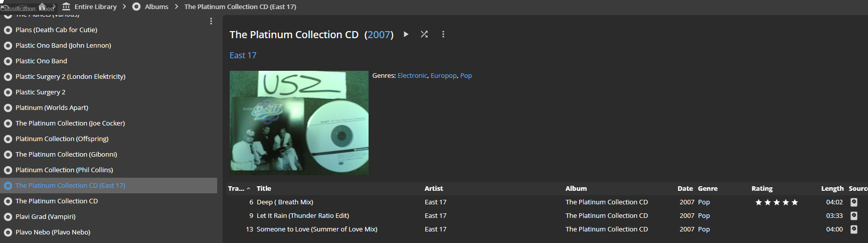Sort tracks by the Tra... column header
This screenshot has width=868, height=243.
click(x=236, y=188)
